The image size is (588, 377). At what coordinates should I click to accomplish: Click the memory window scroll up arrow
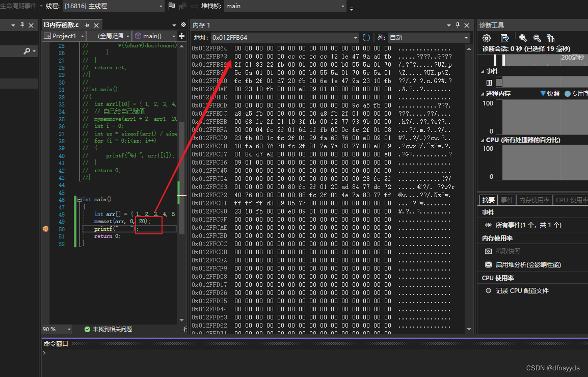click(x=469, y=49)
